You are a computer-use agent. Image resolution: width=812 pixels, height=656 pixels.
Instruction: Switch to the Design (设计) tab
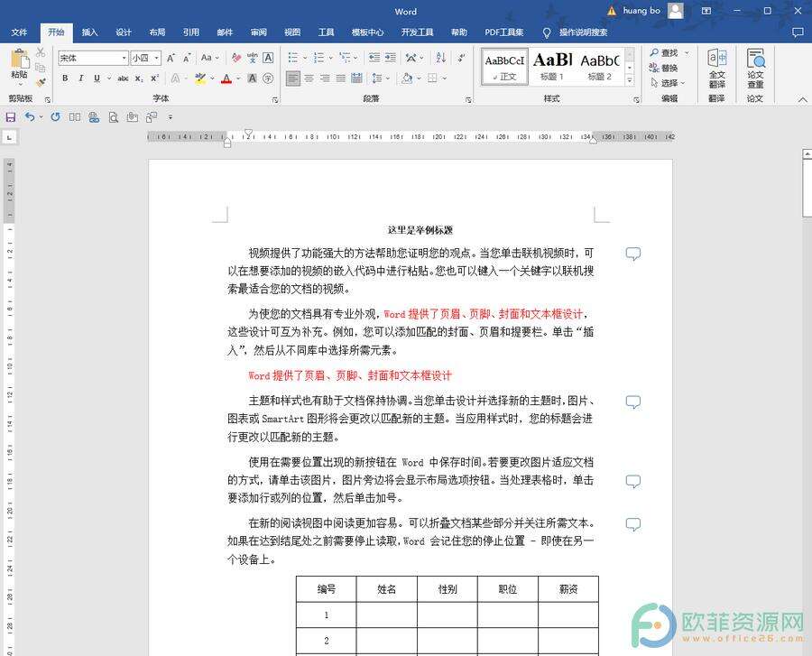pos(124,32)
